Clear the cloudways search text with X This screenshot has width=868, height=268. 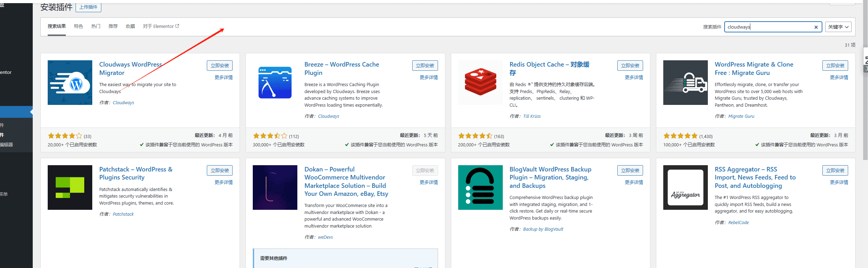[816, 27]
